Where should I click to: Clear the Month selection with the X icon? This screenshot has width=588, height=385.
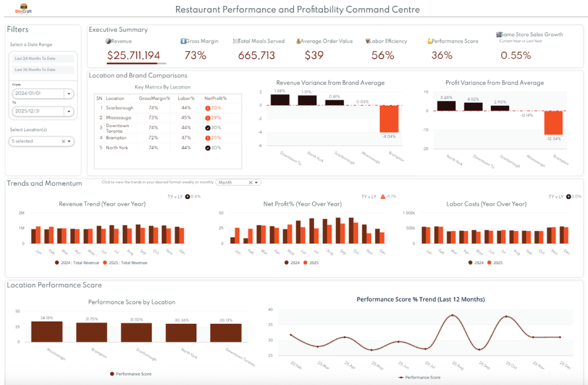coord(250,183)
